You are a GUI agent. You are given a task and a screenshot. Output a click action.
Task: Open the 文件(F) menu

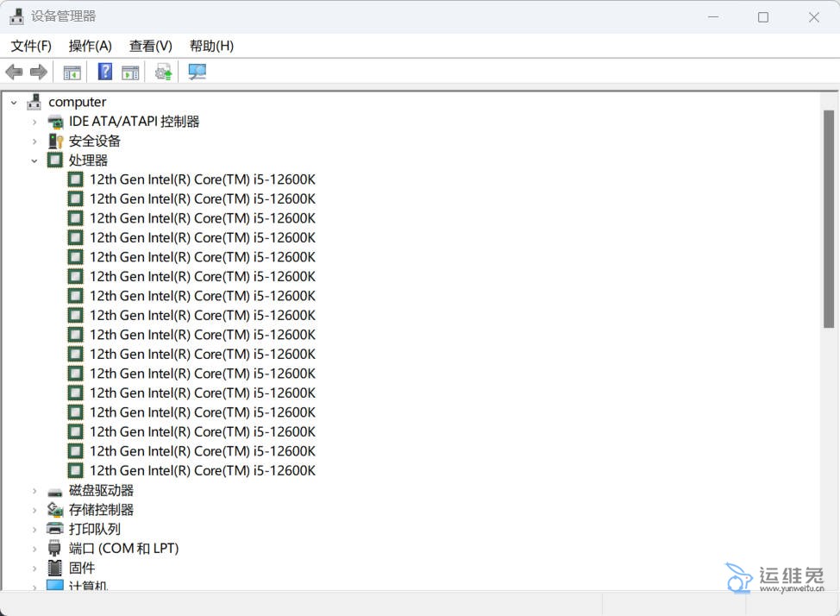pyautogui.click(x=31, y=46)
